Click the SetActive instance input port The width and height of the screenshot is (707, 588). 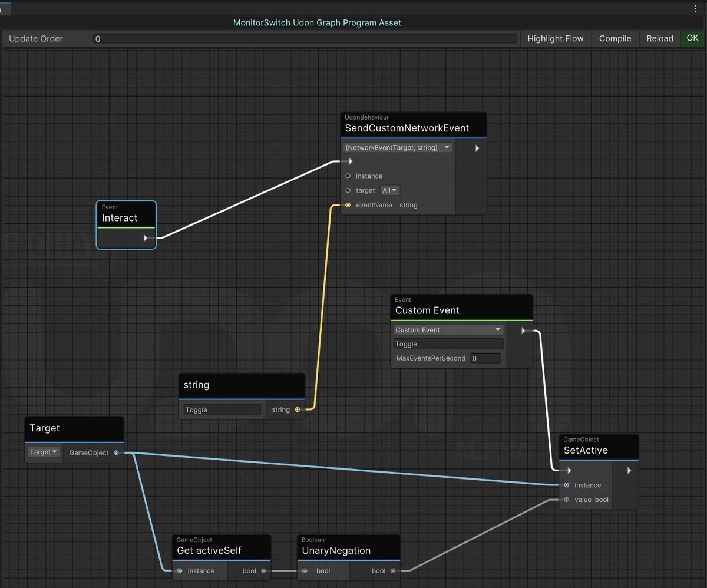566,485
